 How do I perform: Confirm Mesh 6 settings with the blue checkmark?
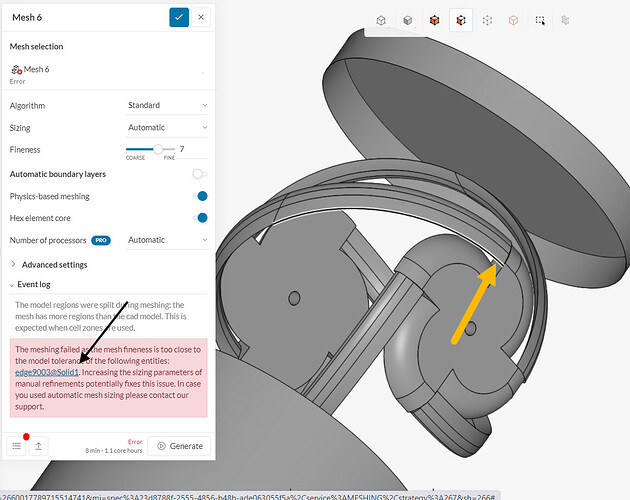click(x=179, y=17)
